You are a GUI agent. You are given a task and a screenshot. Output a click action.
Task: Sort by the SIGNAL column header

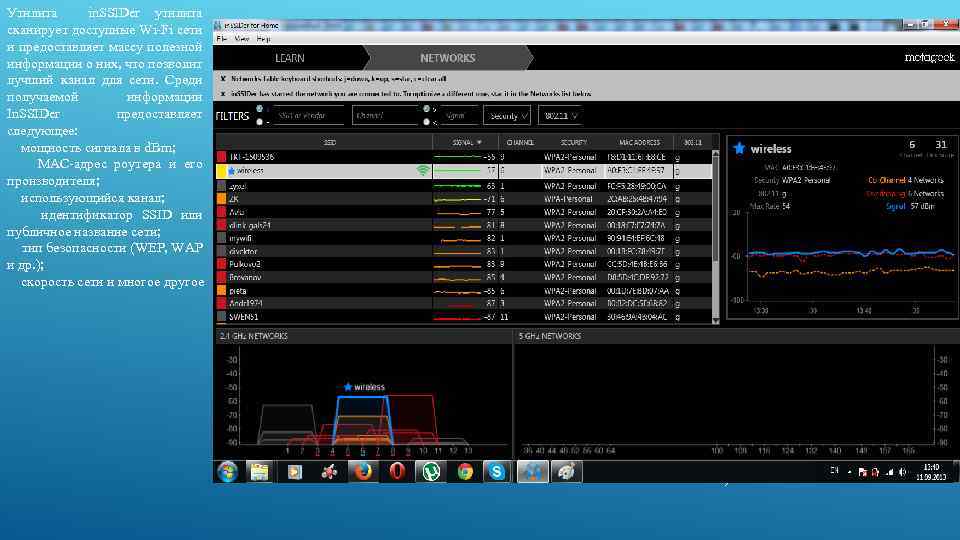[467, 142]
